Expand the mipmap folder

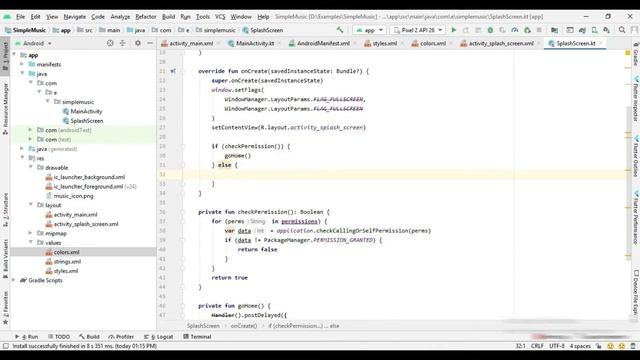31,233
